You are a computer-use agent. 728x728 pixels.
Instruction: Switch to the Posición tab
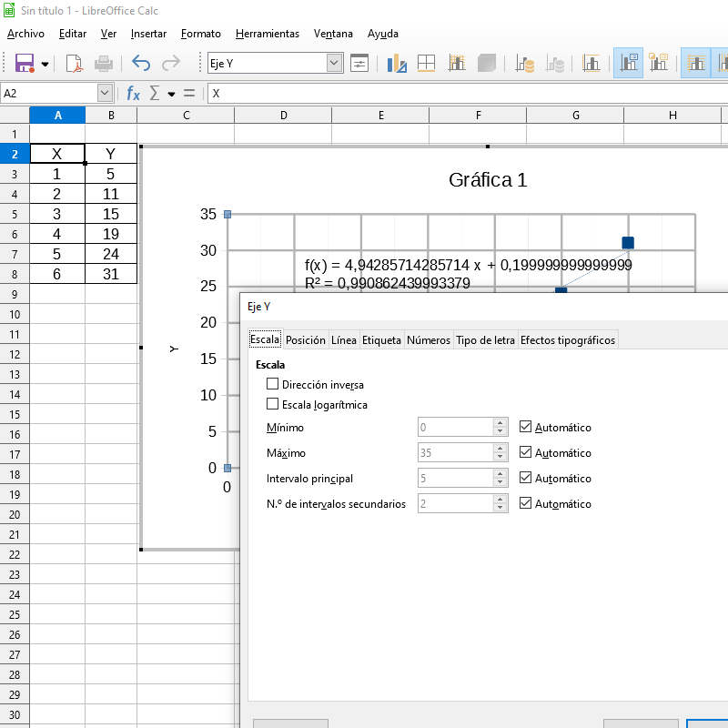pos(305,339)
